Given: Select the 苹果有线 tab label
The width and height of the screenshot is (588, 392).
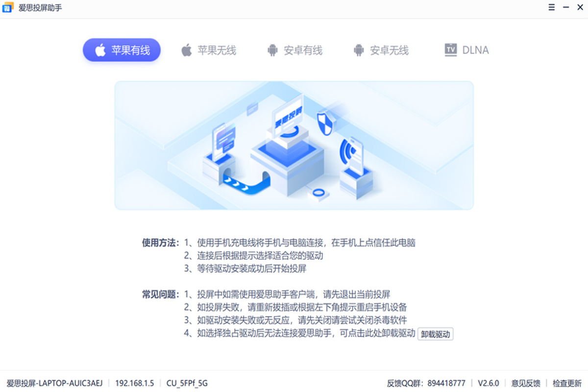Looking at the screenshot, I should click(x=130, y=50).
